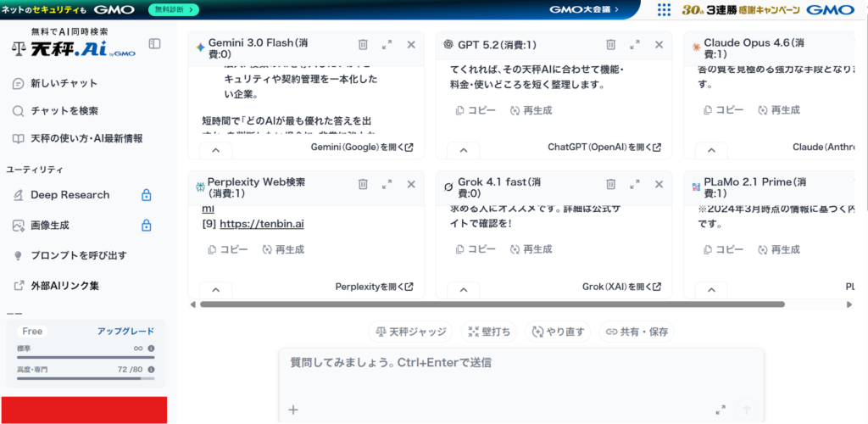This screenshot has width=868, height=424.
Task: Collapse the Gemini panel with chevron
Action: click(x=216, y=150)
